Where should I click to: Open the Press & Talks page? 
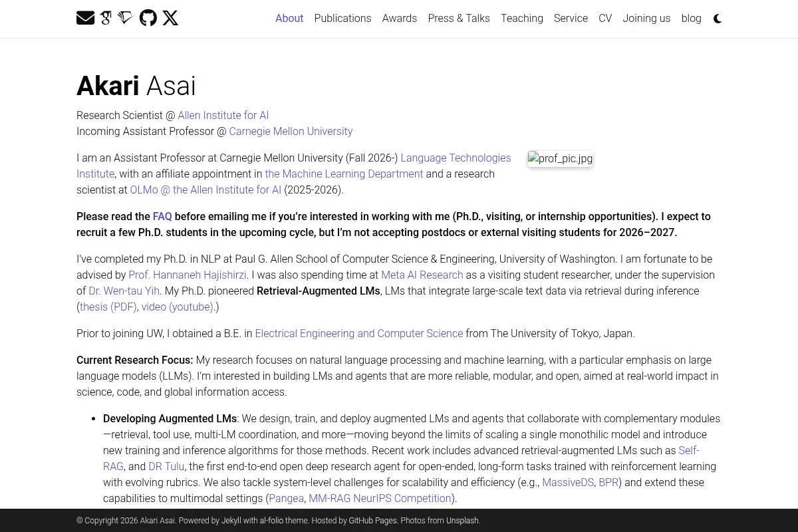[459, 19]
